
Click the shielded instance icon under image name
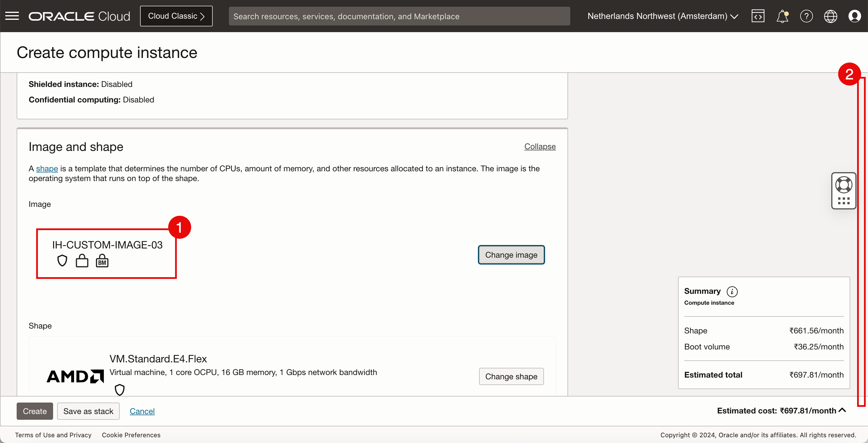(x=62, y=261)
